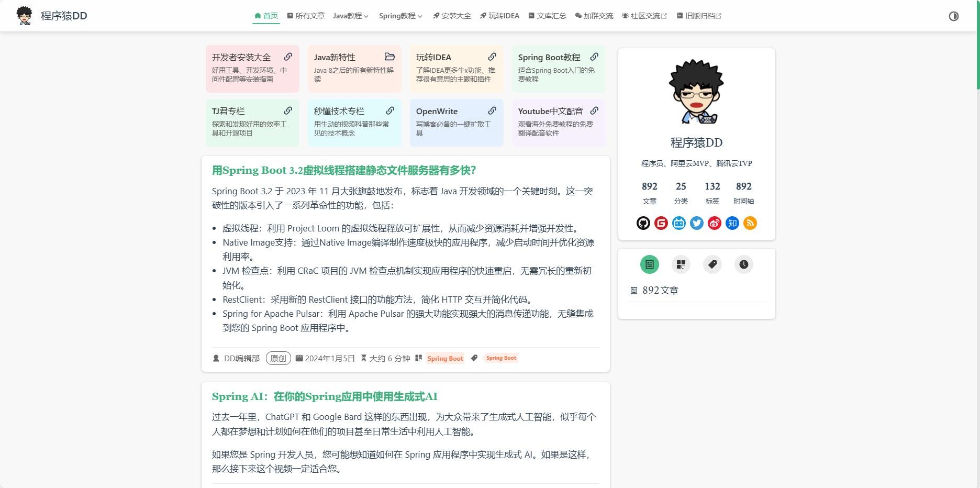Image resolution: width=980 pixels, height=488 pixels.
Task: Click the 原创 original badge
Action: coord(278,358)
